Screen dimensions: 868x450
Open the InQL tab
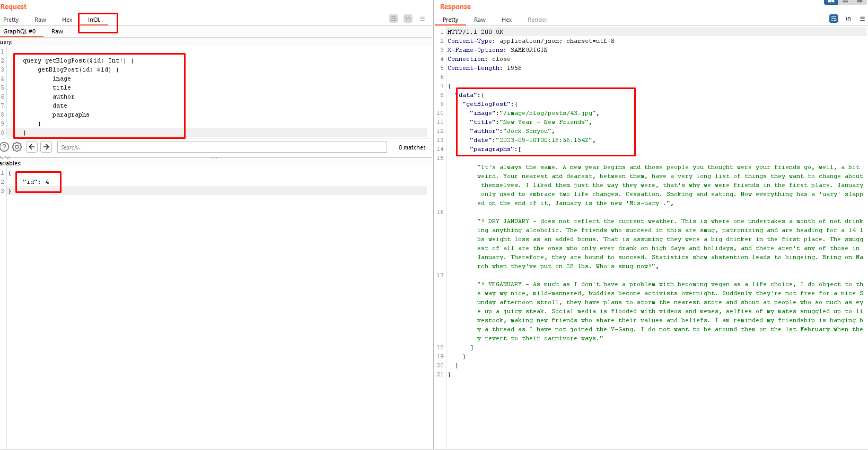pyautogui.click(x=94, y=20)
